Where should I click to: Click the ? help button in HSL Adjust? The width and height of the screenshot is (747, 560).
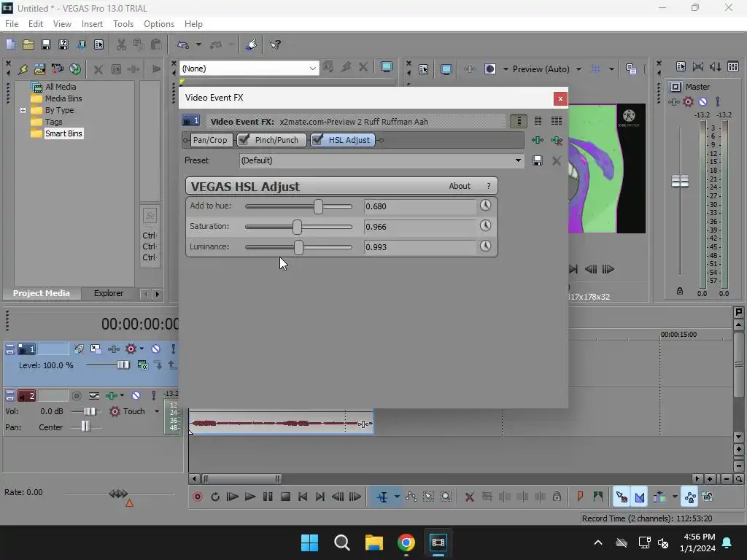click(488, 186)
